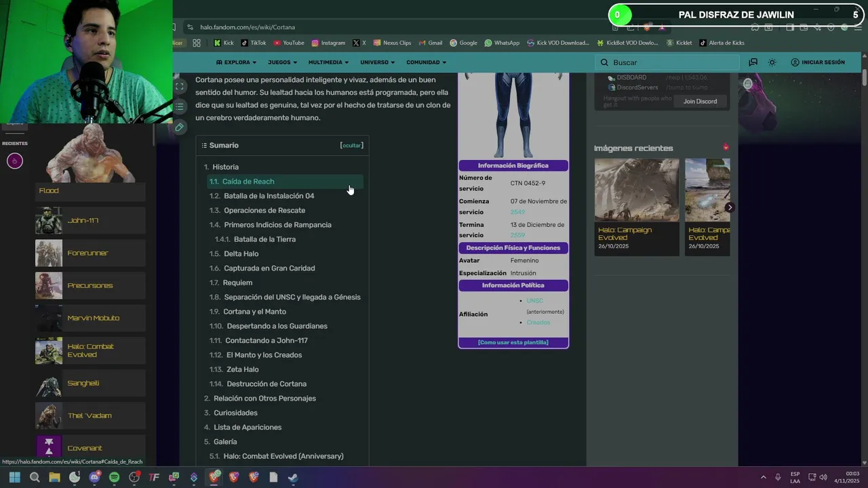Open Thel 'Vadam in the recent list

point(90,415)
